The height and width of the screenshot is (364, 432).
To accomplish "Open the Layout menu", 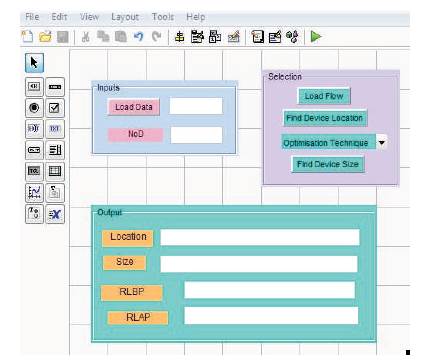I will pos(125,17).
